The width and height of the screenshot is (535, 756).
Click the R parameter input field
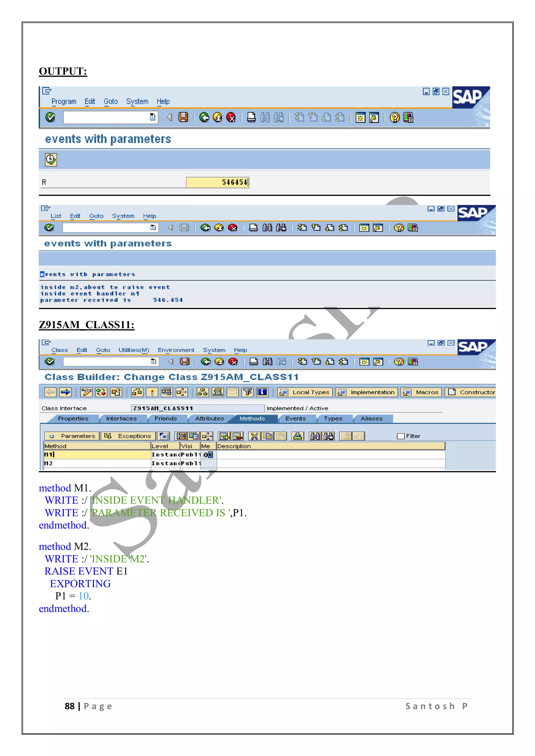pos(217,183)
